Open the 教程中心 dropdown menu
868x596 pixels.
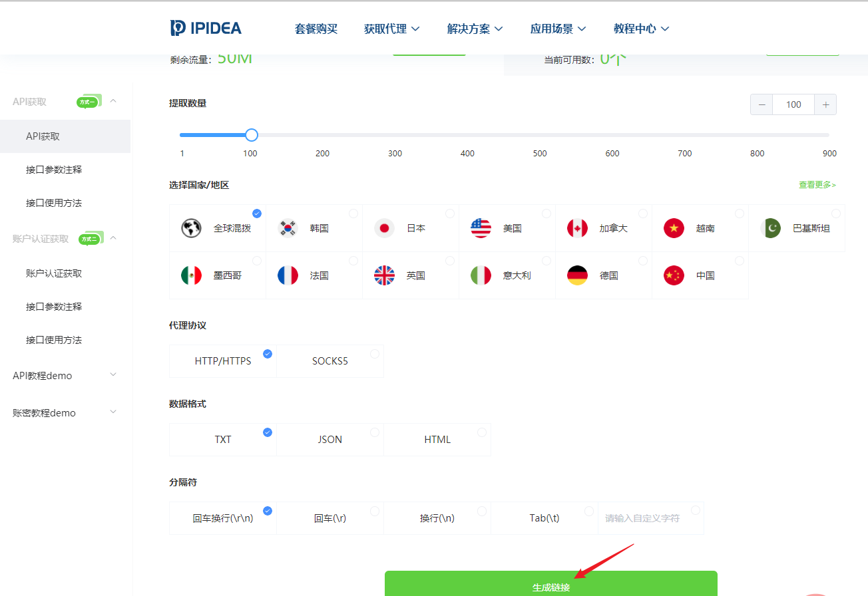tap(641, 29)
